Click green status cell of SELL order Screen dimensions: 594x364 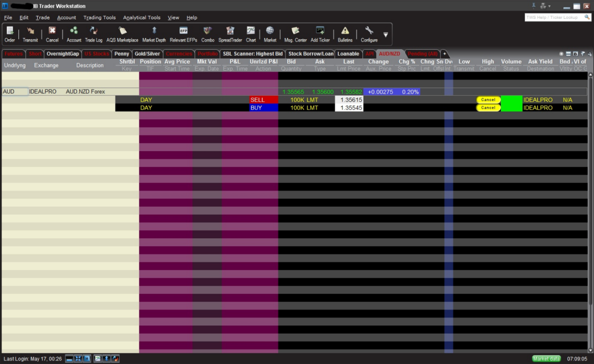tap(511, 100)
